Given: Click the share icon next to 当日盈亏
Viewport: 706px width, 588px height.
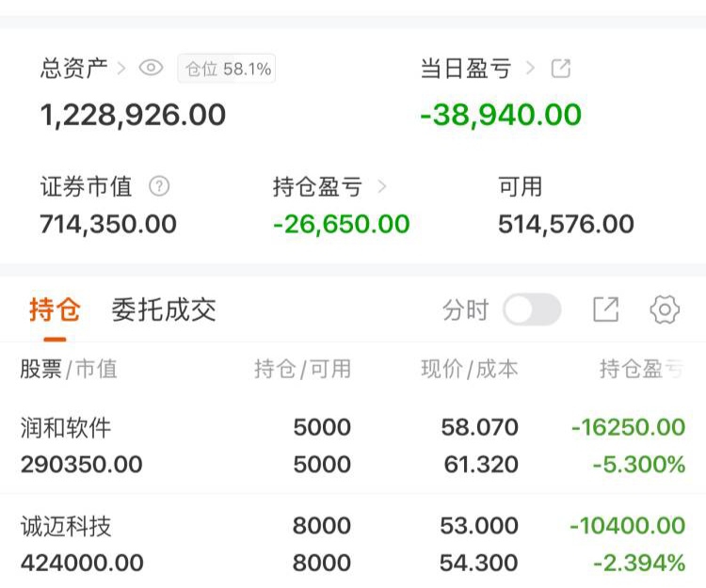Looking at the screenshot, I should [x=561, y=68].
